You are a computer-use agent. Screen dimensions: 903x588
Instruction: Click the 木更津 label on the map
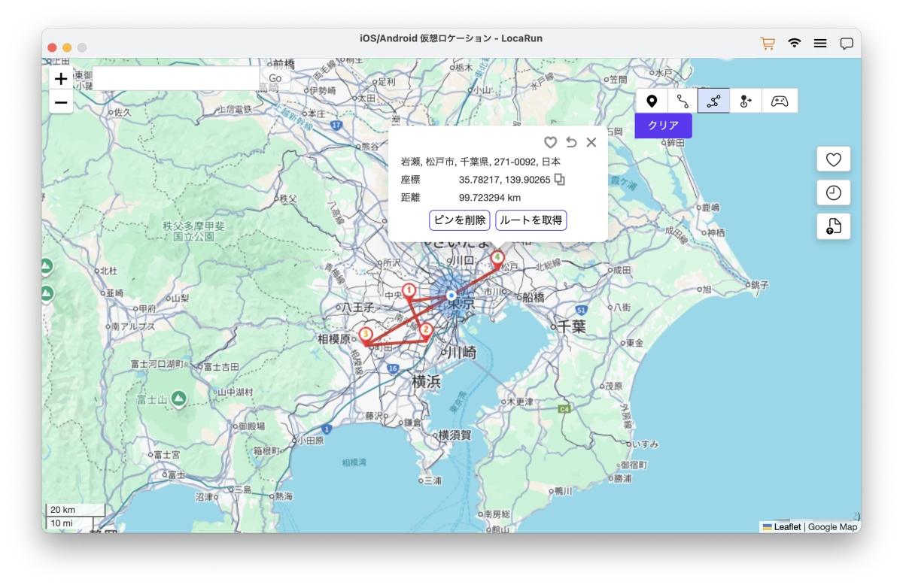pyautogui.click(x=520, y=402)
